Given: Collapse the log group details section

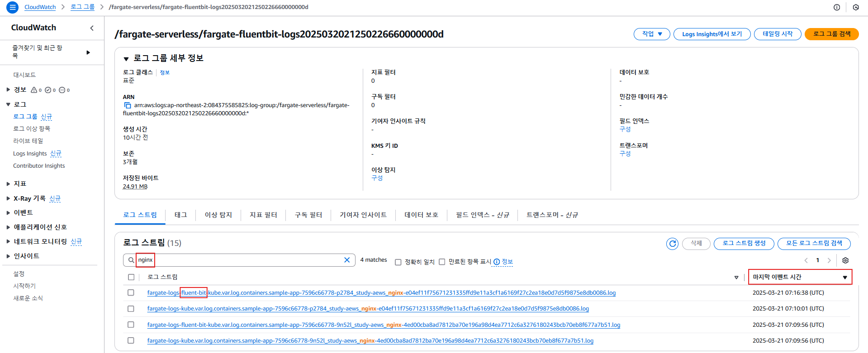Looking at the screenshot, I should click(x=126, y=59).
